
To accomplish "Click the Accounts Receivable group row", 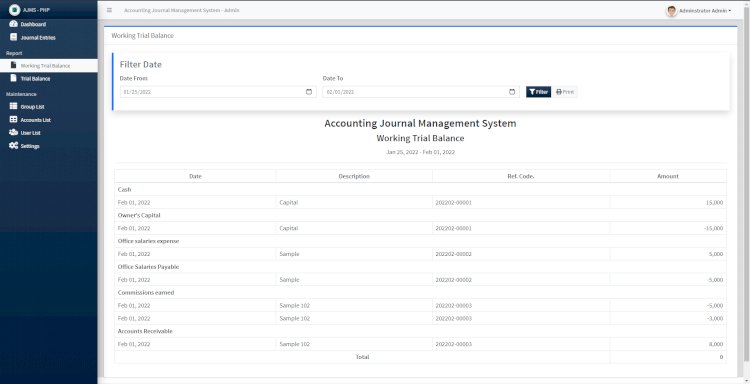I will 420,331.
